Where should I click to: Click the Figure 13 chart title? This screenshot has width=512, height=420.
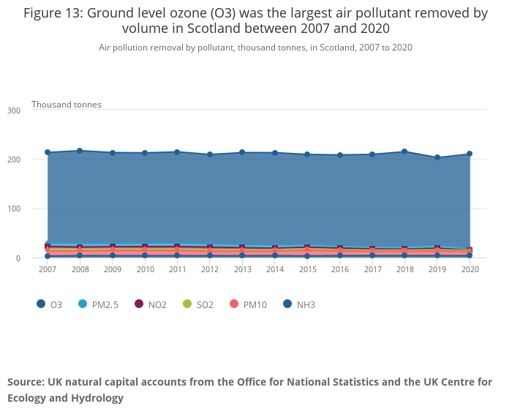pos(255,20)
